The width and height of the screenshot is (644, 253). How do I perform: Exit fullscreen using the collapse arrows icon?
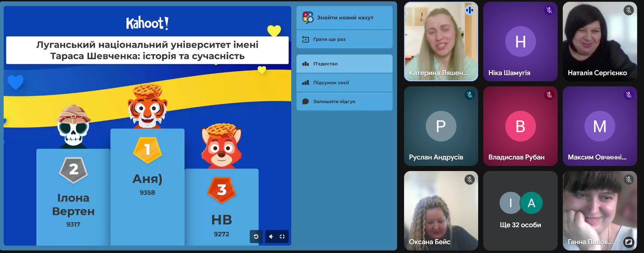click(x=282, y=237)
